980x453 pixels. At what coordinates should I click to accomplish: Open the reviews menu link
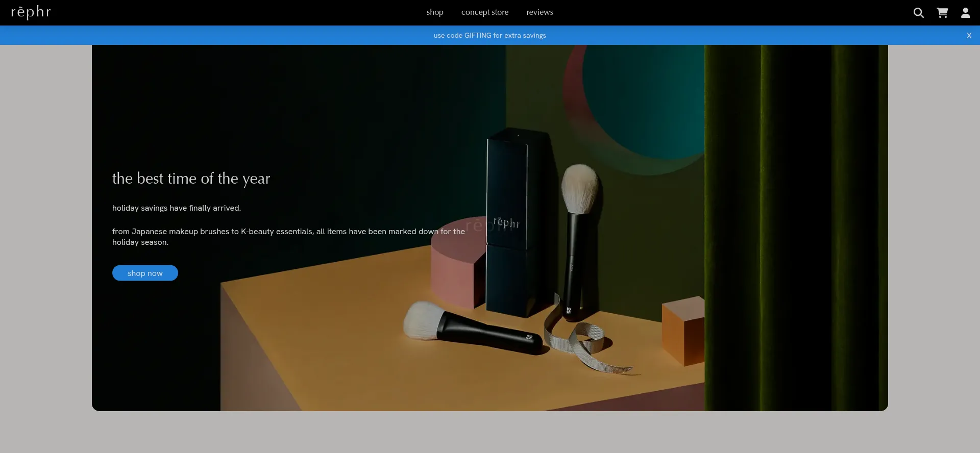coord(540,12)
